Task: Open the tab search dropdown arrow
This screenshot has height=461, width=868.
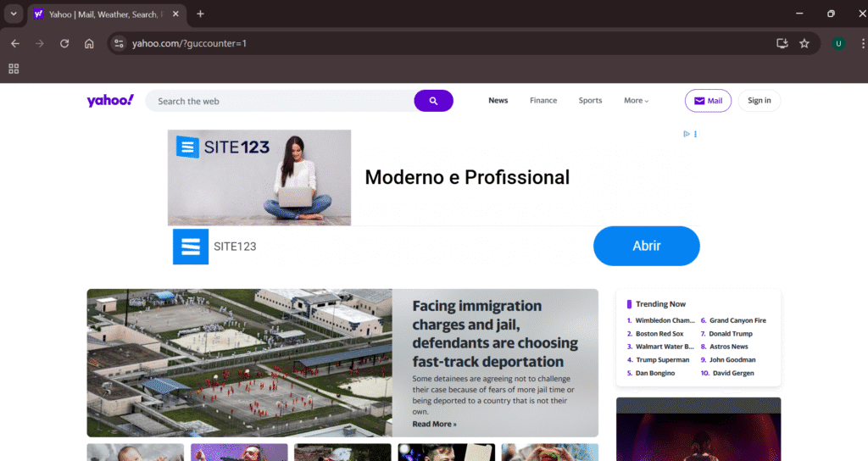Action: pyautogui.click(x=14, y=14)
